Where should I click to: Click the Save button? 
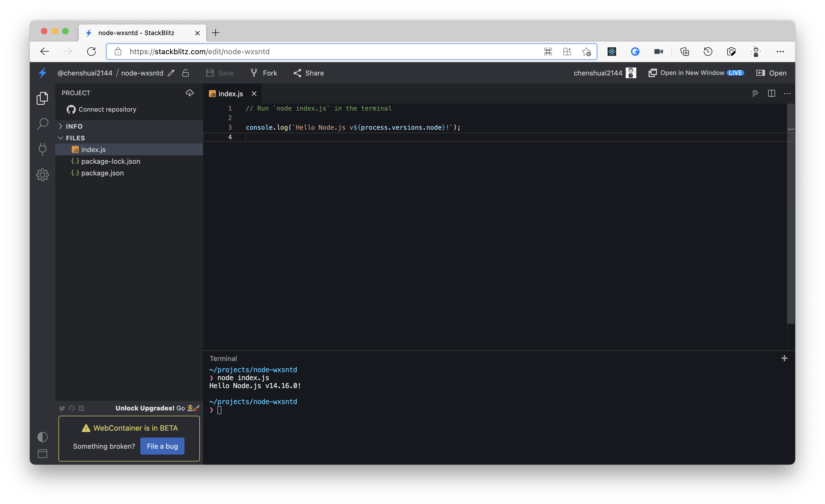pyautogui.click(x=220, y=73)
